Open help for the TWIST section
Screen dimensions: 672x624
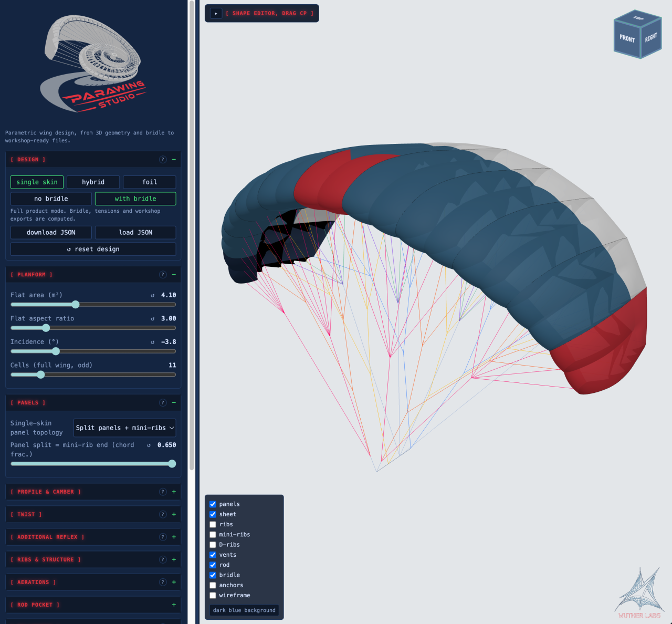pyautogui.click(x=163, y=515)
